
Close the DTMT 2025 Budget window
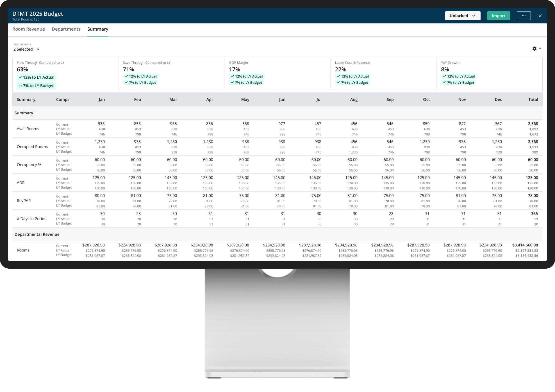[x=540, y=16]
